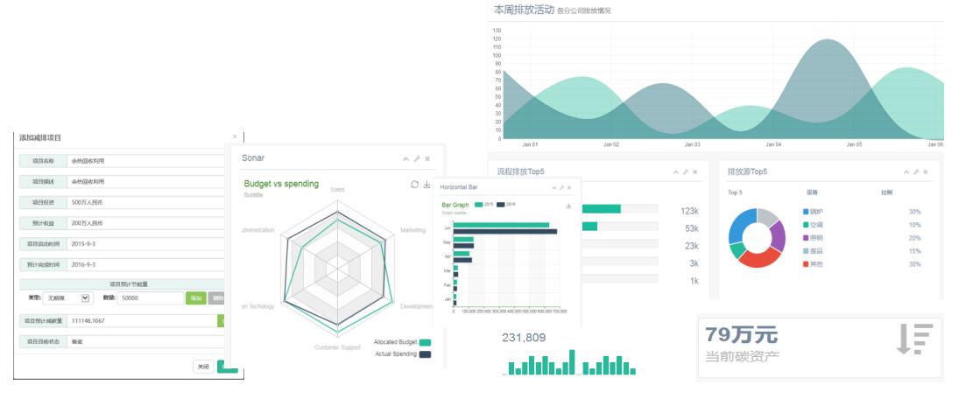Toggle the 2015 series legend in Bar Graph
The height and width of the screenshot is (399, 980).
pos(479,204)
